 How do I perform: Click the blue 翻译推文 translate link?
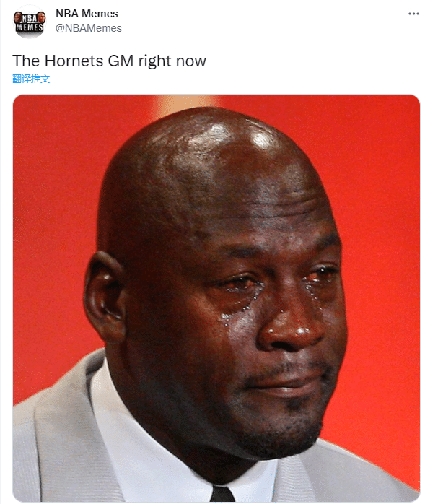[31, 79]
